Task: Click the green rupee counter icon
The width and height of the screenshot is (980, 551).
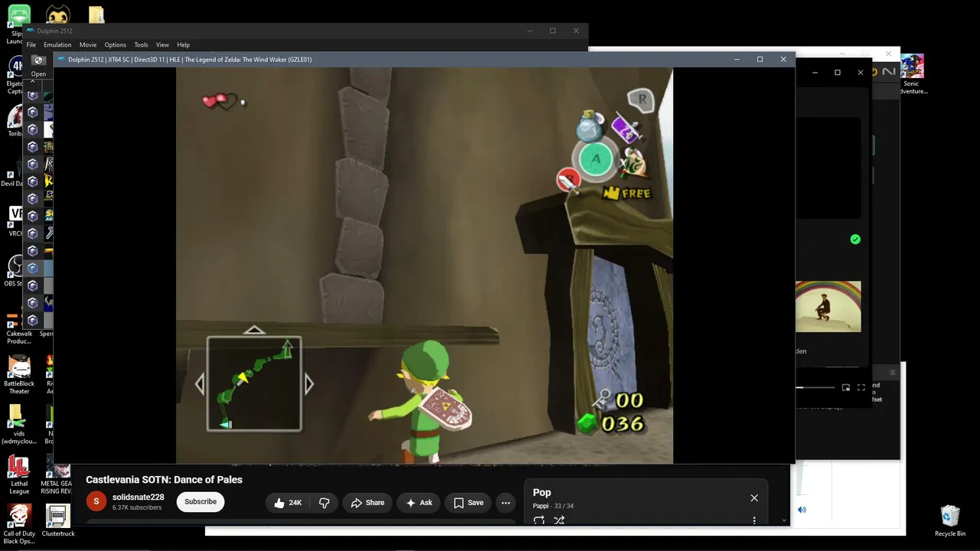Action: 587,423
